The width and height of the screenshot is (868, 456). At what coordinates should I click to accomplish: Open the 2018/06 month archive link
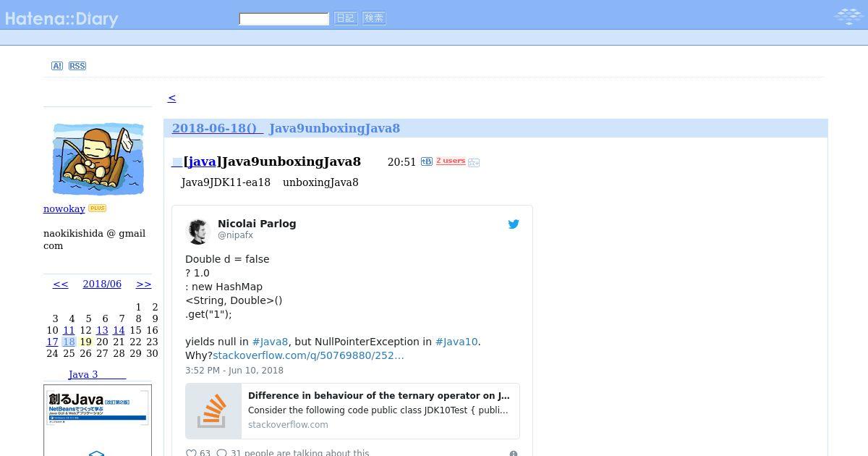[102, 284]
